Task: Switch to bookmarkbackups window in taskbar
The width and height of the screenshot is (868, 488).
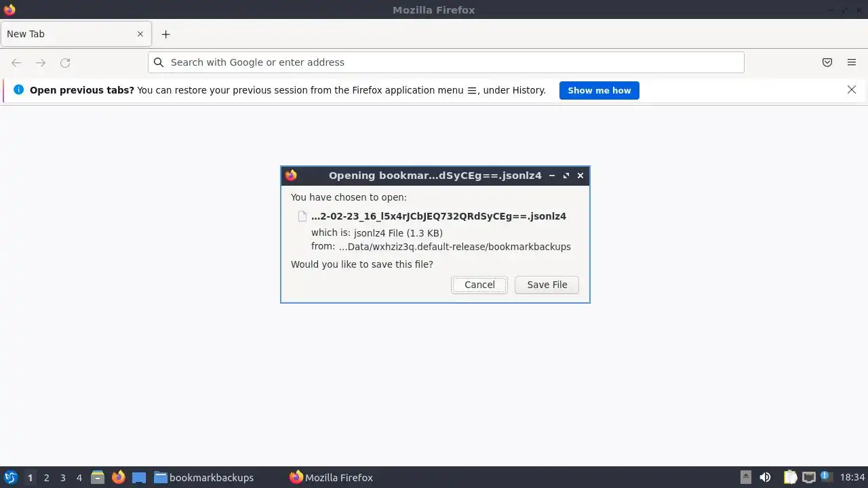Action: (203, 478)
